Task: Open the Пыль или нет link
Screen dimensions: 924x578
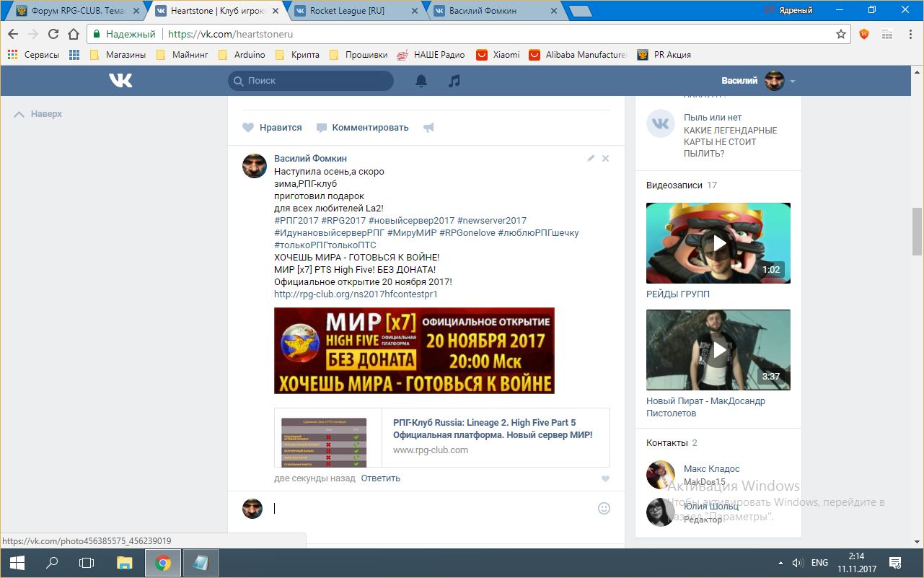Action: (x=713, y=118)
